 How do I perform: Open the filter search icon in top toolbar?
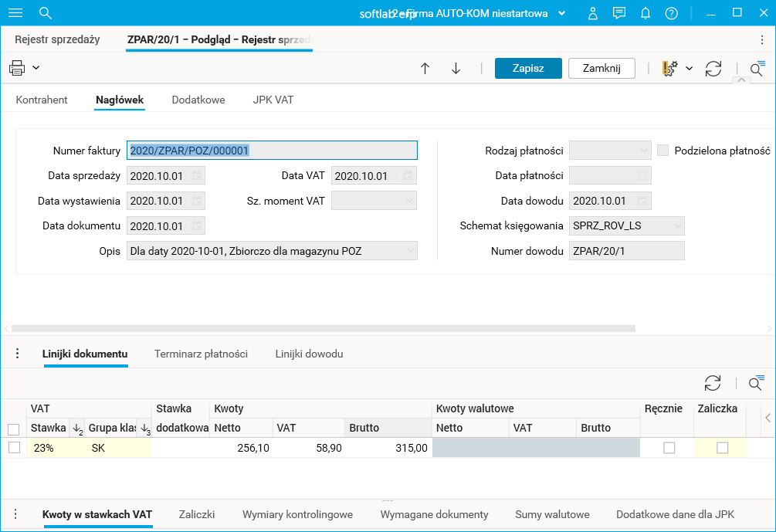[x=757, y=68]
